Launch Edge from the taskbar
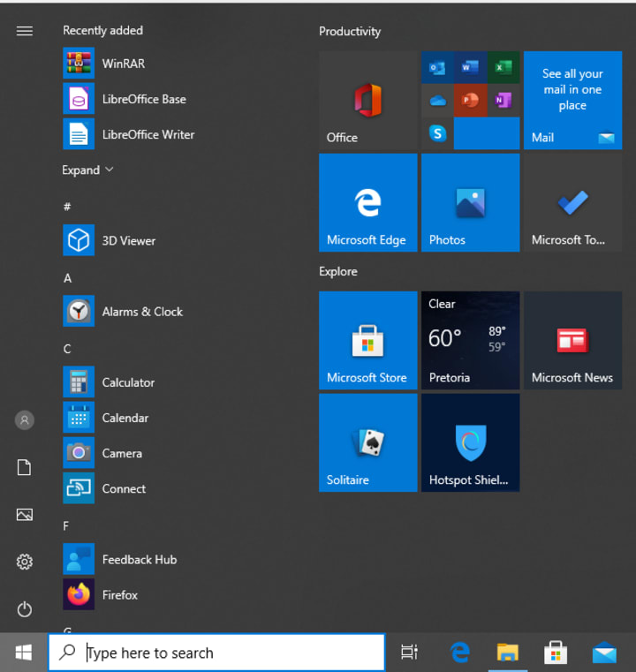The width and height of the screenshot is (636, 672). [x=459, y=653]
